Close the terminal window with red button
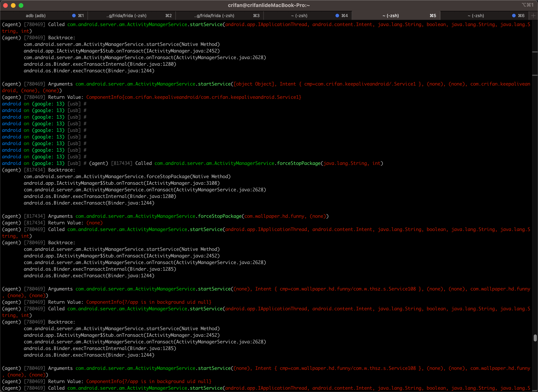 (x=5, y=5)
